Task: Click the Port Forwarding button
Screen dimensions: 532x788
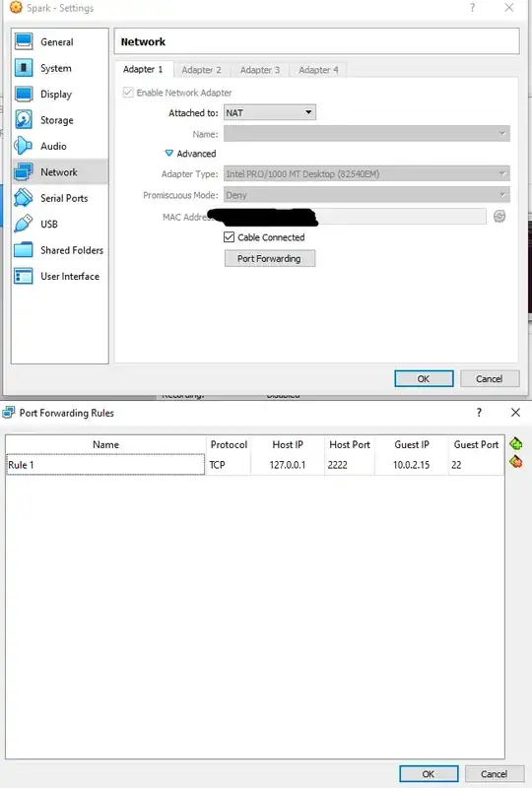Action: [x=270, y=258]
